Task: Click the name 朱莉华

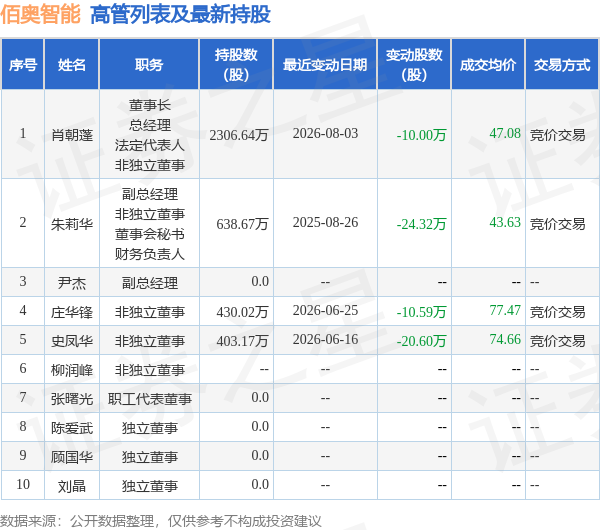Action: point(72,224)
